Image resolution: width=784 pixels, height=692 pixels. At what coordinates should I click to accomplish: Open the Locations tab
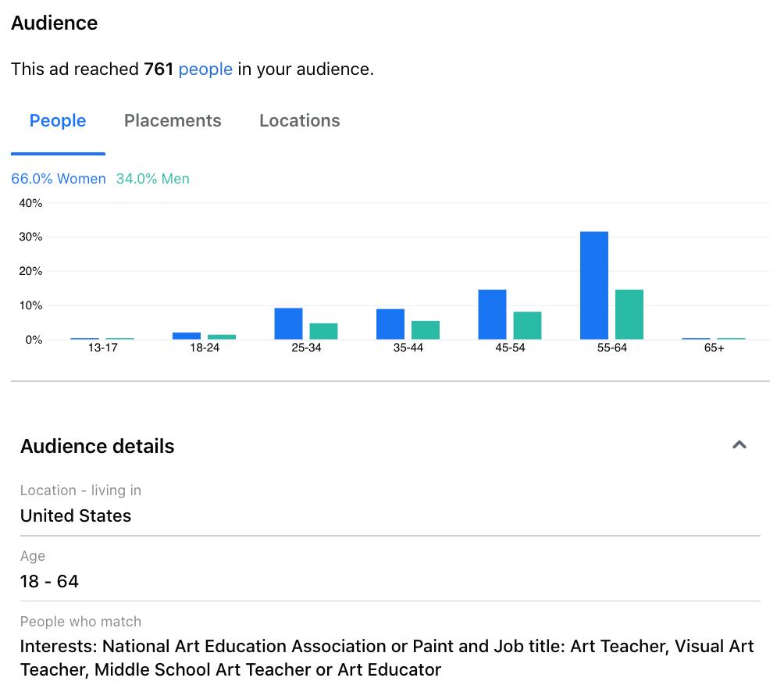point(299,121)
